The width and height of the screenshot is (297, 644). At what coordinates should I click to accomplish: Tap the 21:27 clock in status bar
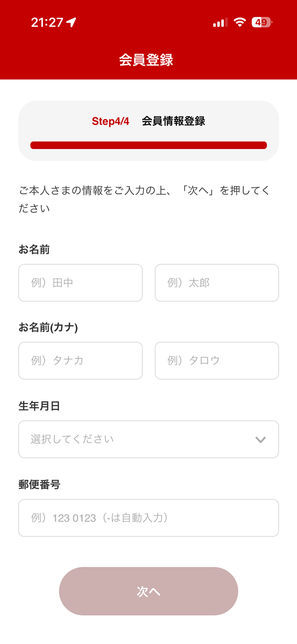point(47,22)
